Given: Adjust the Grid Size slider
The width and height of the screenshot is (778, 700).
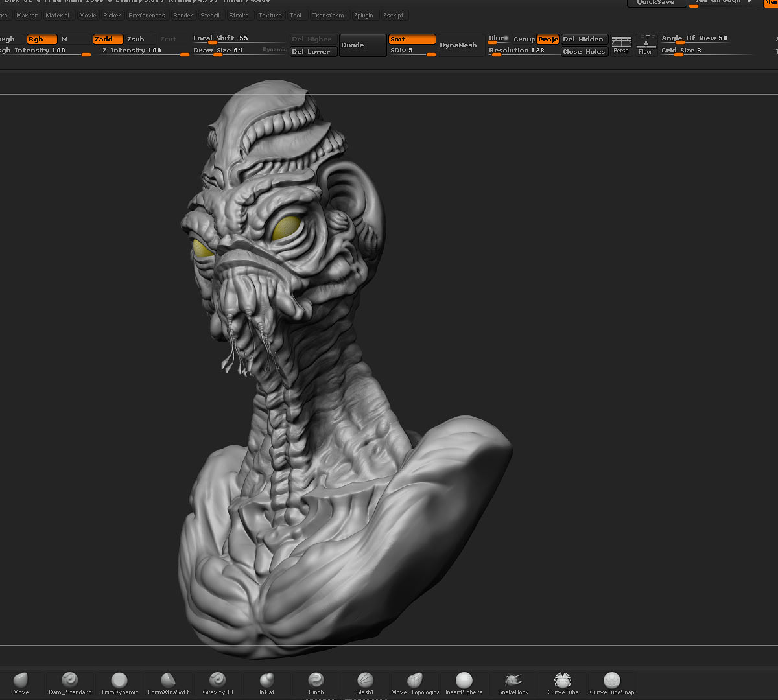Looking at the screenshot, I should 707,51.
